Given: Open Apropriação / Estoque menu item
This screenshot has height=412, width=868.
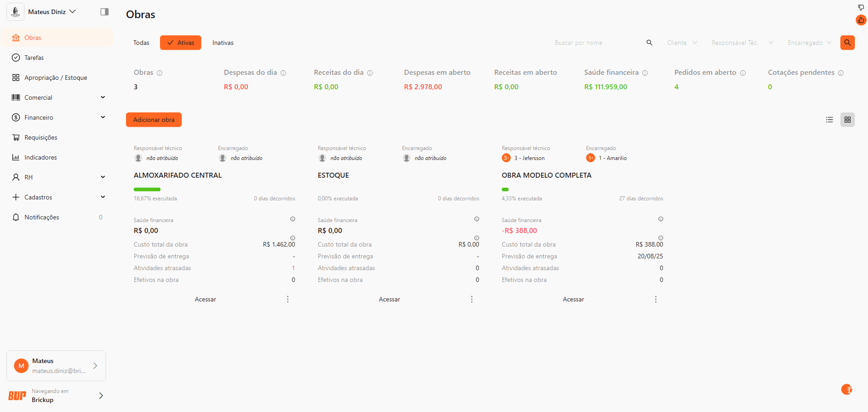Looking at the screenshot, I should point(57,78).
